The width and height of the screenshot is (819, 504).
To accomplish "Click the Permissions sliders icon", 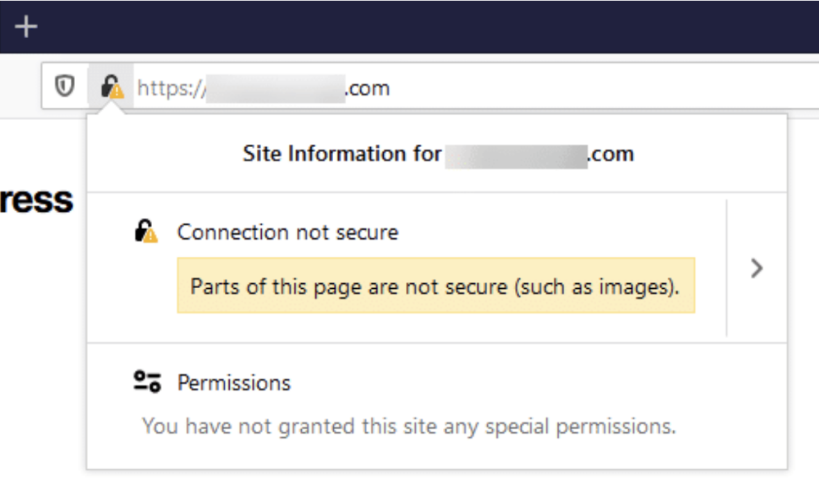I will 147,382.
